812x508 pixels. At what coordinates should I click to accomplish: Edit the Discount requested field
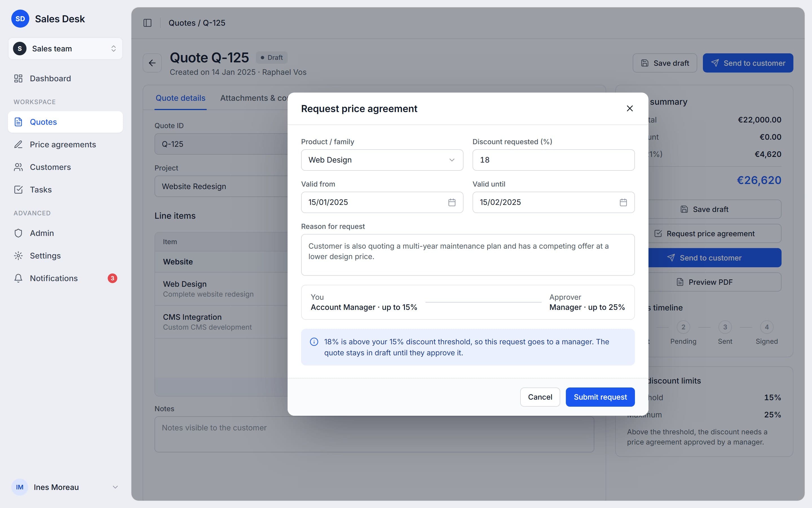pyautogui.click(x=553, y=160)
